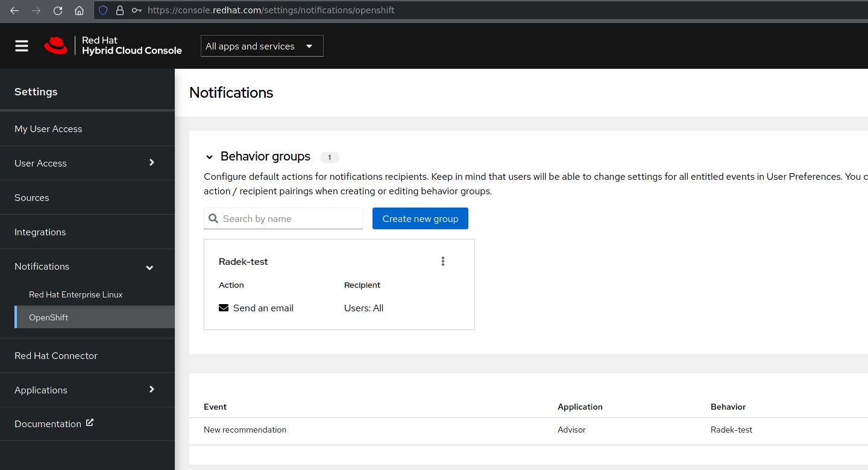Open the All apps and services dropdown

(262, 45)
